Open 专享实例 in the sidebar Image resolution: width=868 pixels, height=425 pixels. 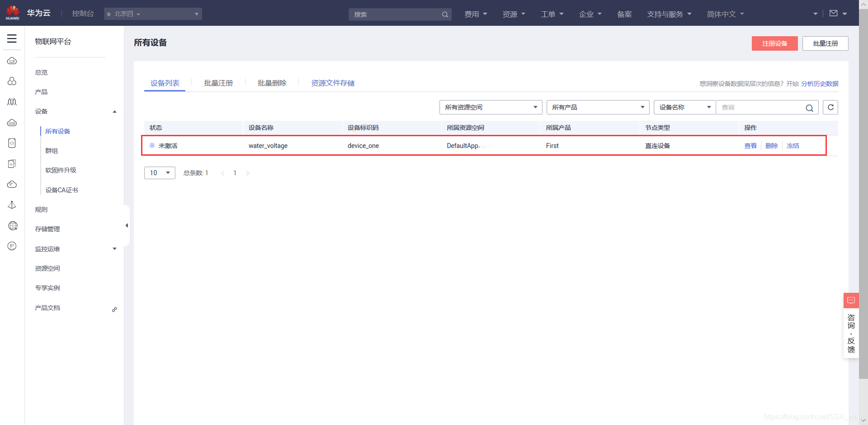47,288
